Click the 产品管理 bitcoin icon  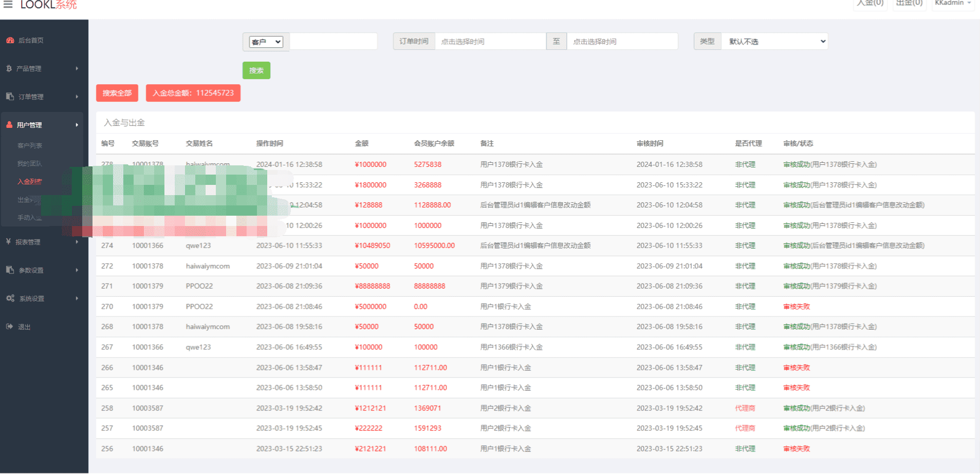tap(9, 68)
